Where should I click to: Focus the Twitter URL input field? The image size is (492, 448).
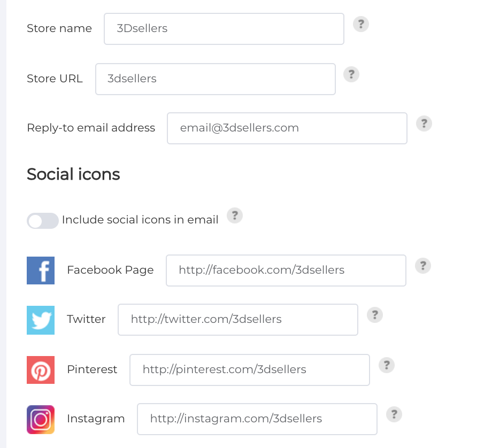pyautogui.click(x=238, y=320)
